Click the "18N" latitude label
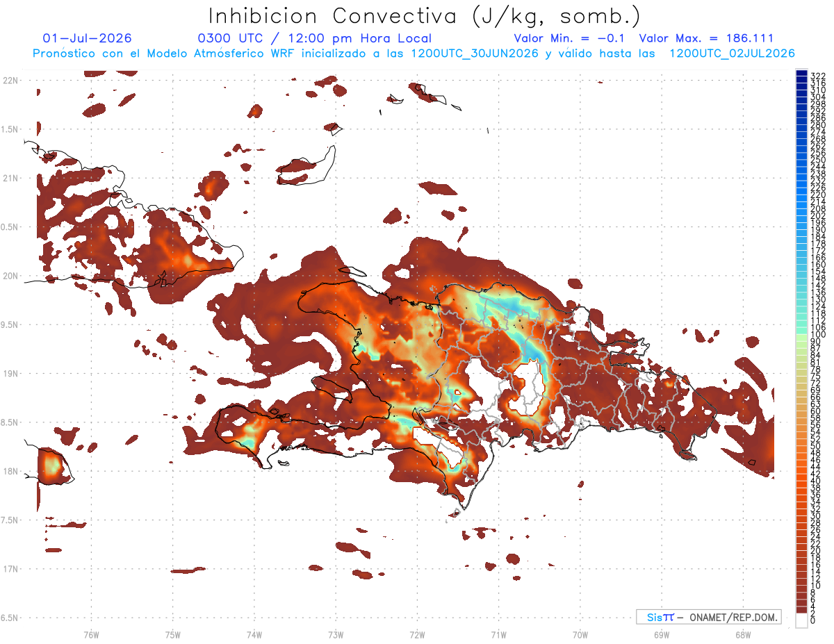This screenshot has height=644, width=834. tap(9, 471)
